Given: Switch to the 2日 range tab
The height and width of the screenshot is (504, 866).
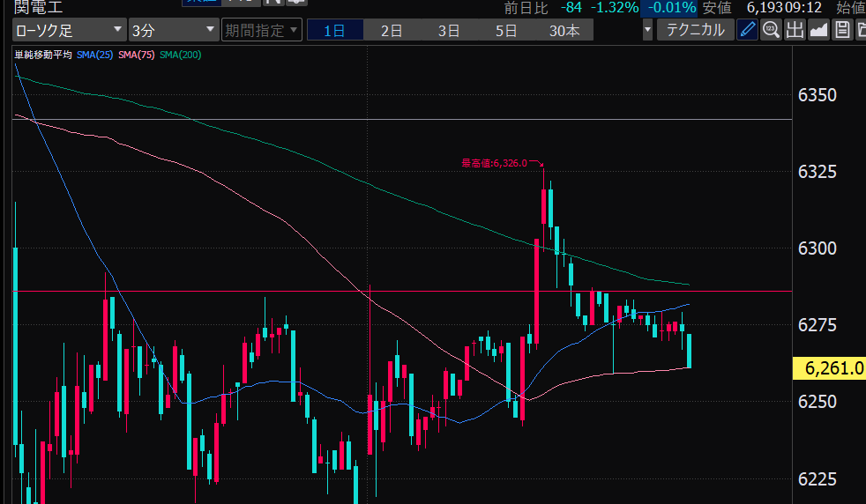Looking at the screenshot, I should tap(392, 31).
